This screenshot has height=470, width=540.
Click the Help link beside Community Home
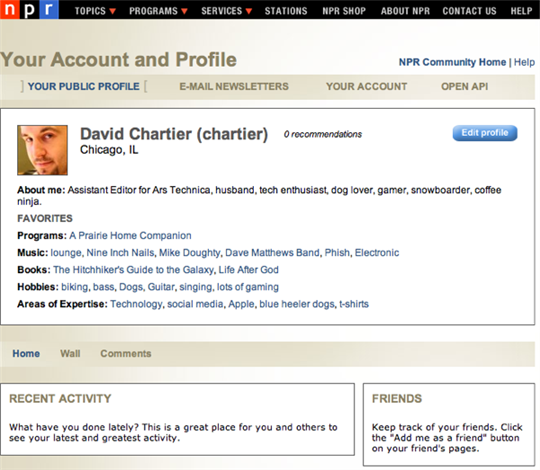pos(524,62)
